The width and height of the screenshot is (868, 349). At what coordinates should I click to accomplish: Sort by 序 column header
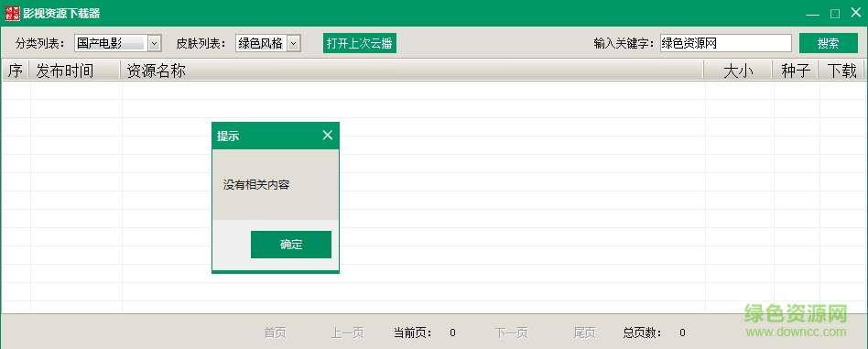[16, 71]
